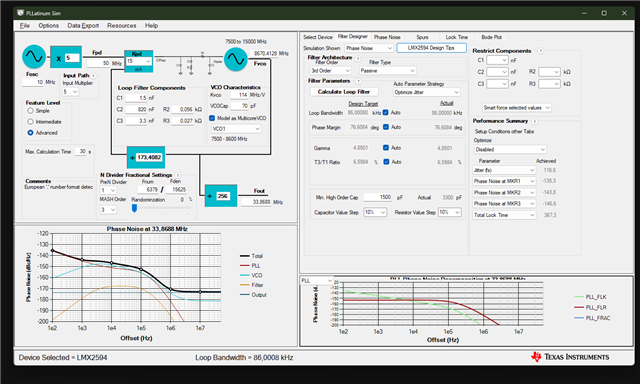The height and width of the screenshot is (384, 640).
Task: Click the Kvco value field
Action: tap(239, 95)
